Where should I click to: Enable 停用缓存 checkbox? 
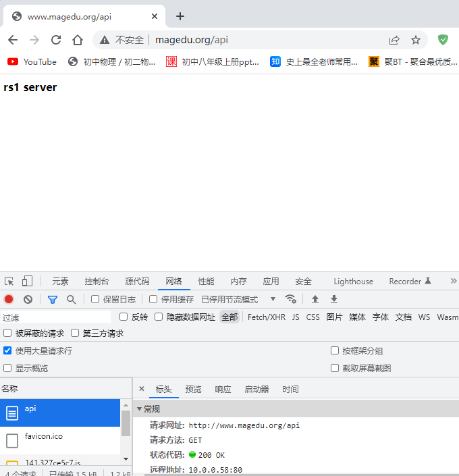153,299
